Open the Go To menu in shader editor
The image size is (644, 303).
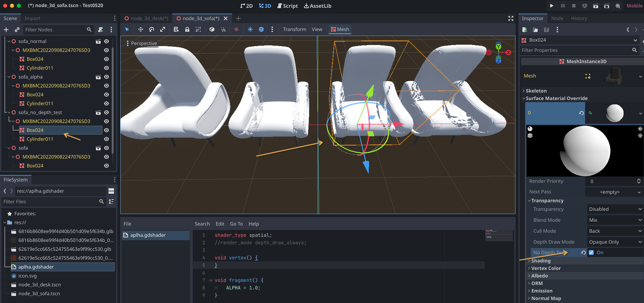(236, 224)
